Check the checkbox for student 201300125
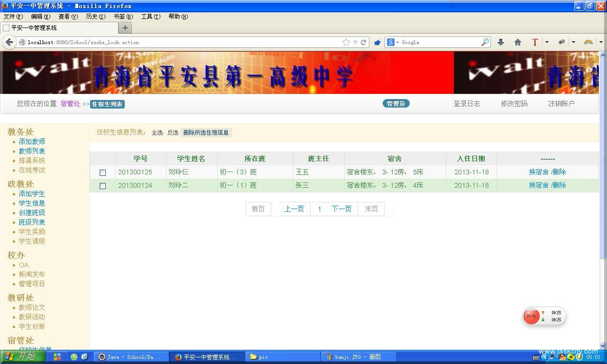The image size is (607, 364). [102, 173]
